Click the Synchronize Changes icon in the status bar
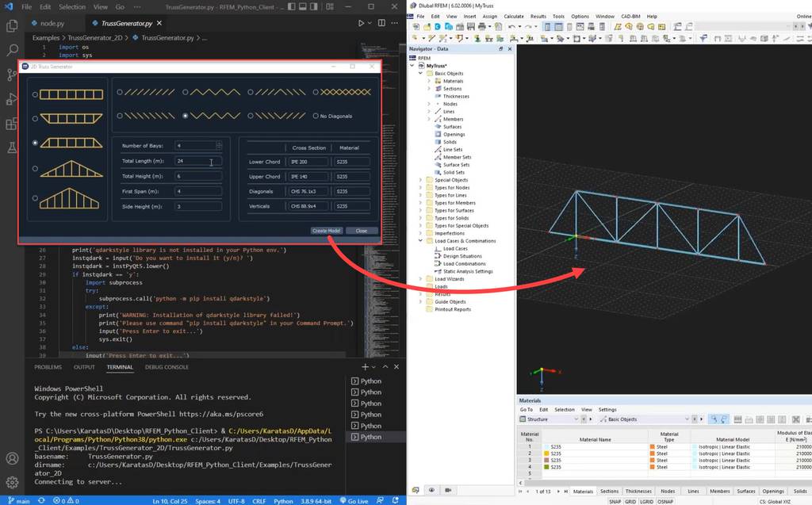This screenshot has width=812, height=505. 41,501
